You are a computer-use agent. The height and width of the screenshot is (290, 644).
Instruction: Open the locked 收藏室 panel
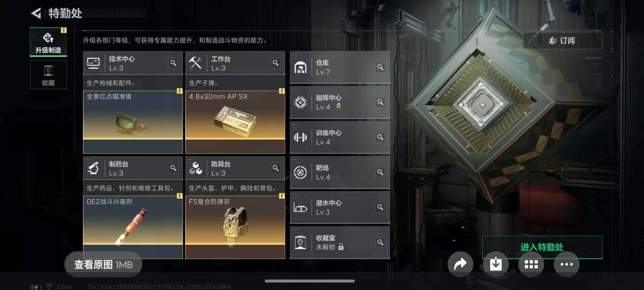pyautogui.click(x=340, y=243)
